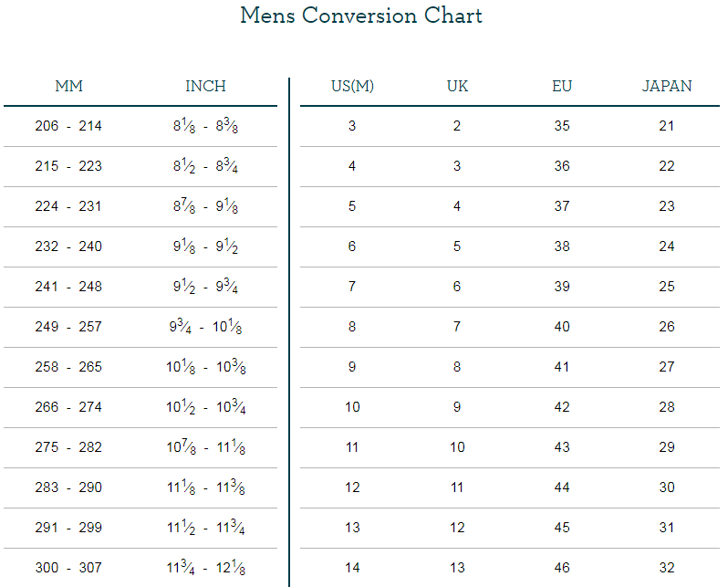
Task: Click the UK column header
Action: 457,87
